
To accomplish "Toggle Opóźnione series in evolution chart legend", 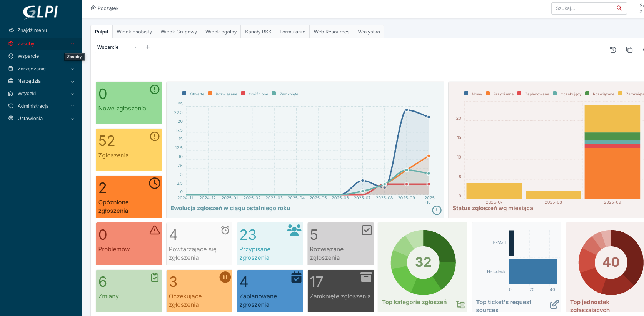I will point(255,94).
